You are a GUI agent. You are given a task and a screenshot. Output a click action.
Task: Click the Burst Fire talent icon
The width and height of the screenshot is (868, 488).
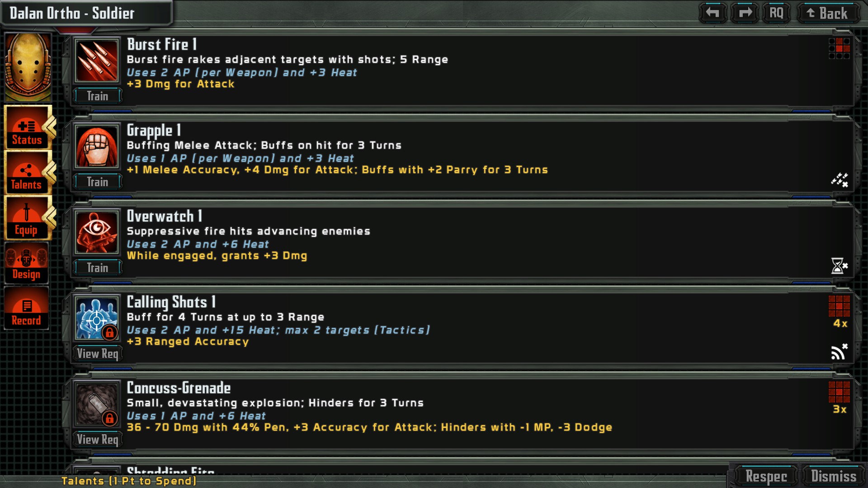coord(97,61)
